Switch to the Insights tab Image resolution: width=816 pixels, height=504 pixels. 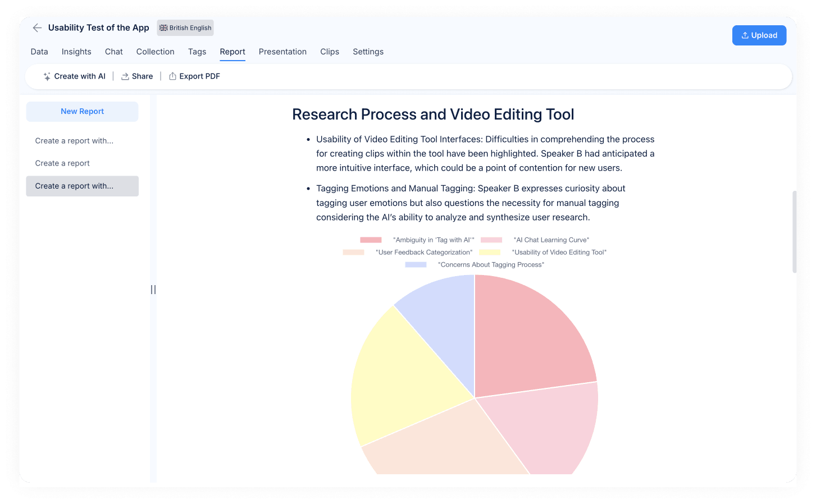tap(76, 52)
